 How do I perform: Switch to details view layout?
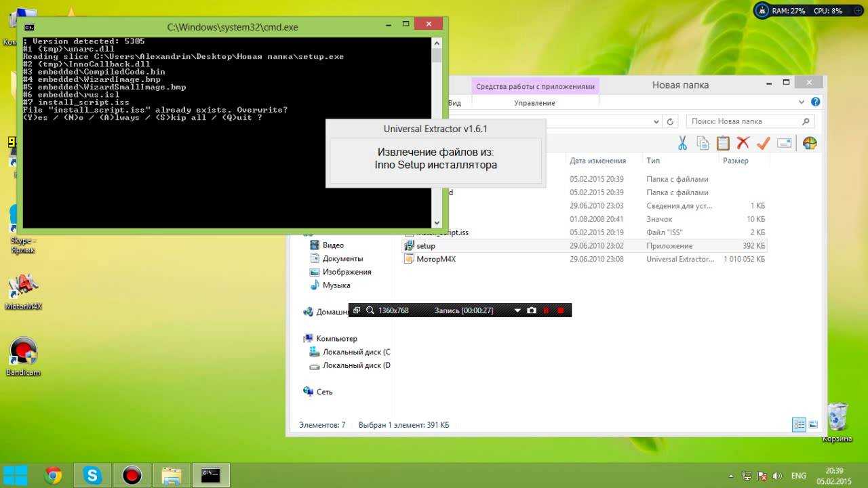pos(799,425)
